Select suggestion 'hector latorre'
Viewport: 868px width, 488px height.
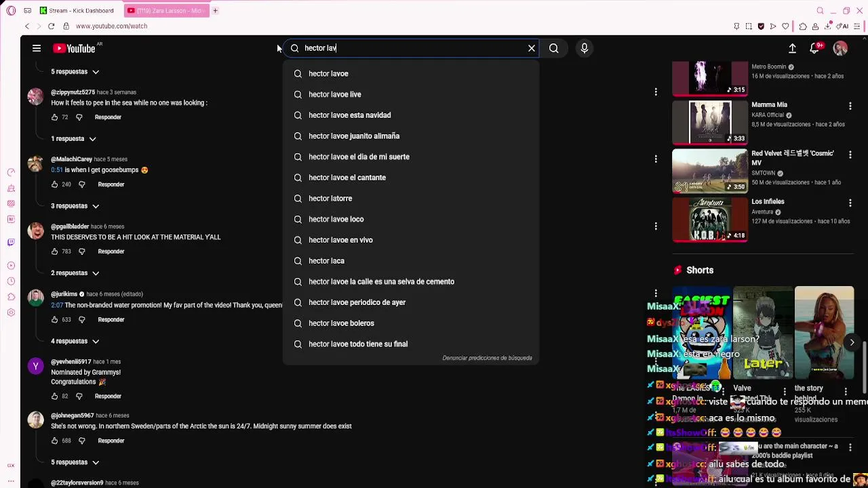point(411,199)
